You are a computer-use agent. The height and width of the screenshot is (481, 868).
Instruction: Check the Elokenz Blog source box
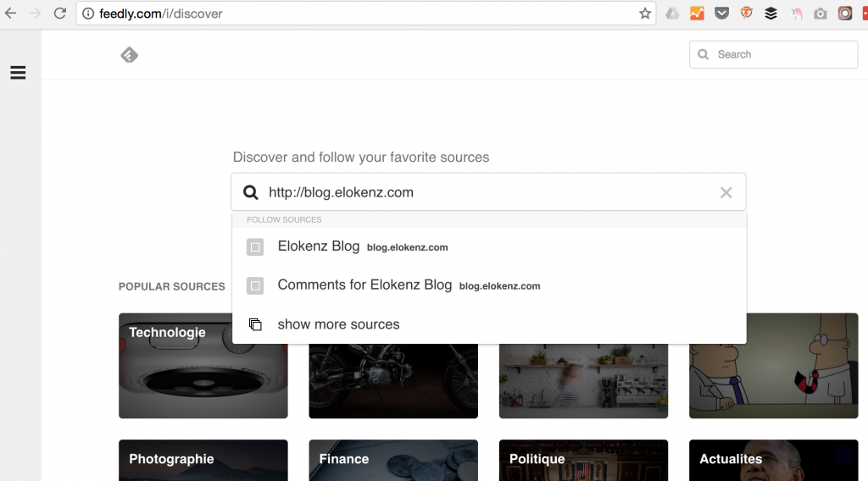click(255, 247)
